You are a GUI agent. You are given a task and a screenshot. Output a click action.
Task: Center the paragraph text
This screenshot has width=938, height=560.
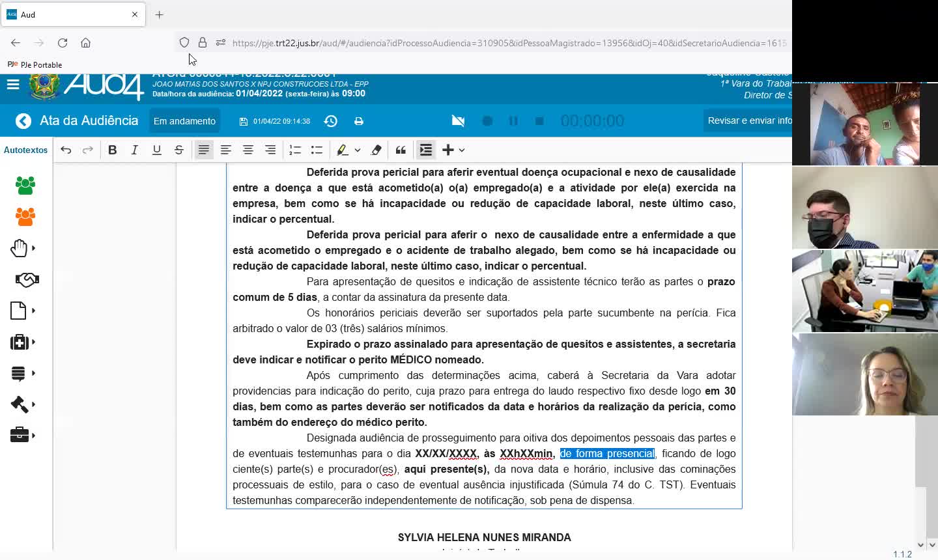pyautogui.click(x=248, y=150)
